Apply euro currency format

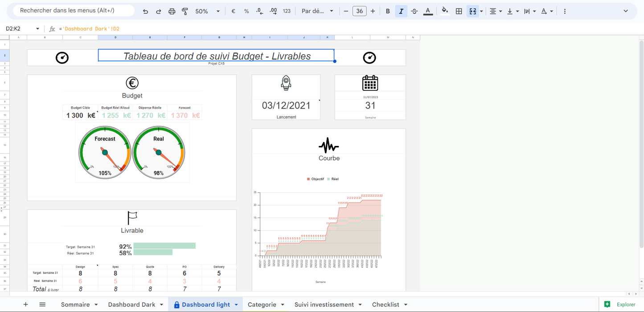[x=233, y=11]
